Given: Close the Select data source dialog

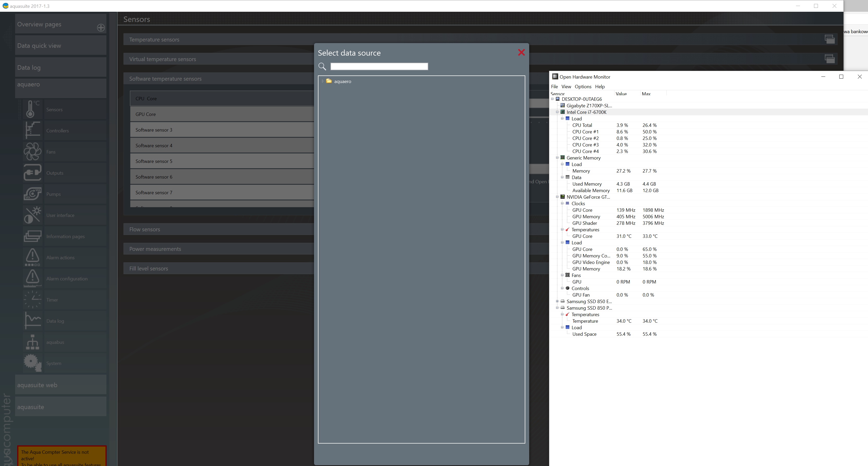Looking at the screenshot, I should tap(521, 52).
